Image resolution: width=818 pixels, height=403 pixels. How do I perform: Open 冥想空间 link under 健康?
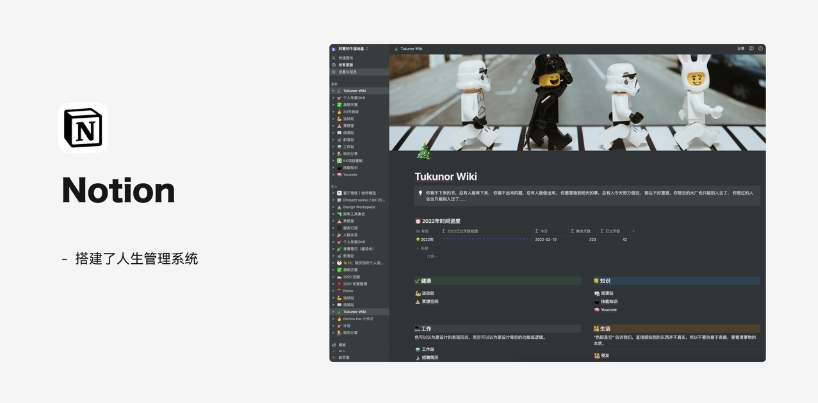click(x=427, y=301)
